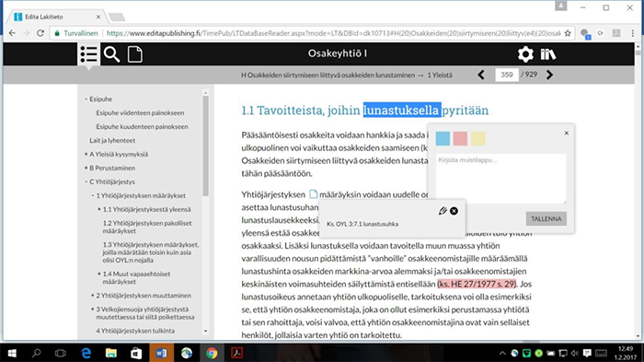The image size is (644, 362).
Task: Open the document page icon in toolbar
Action: coord(135,54)
